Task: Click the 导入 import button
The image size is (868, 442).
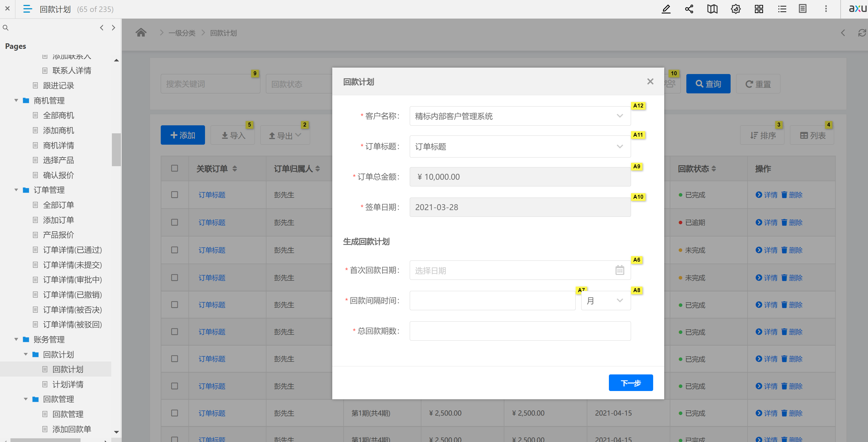Action: pyautogui.click(x=232, y=135)
